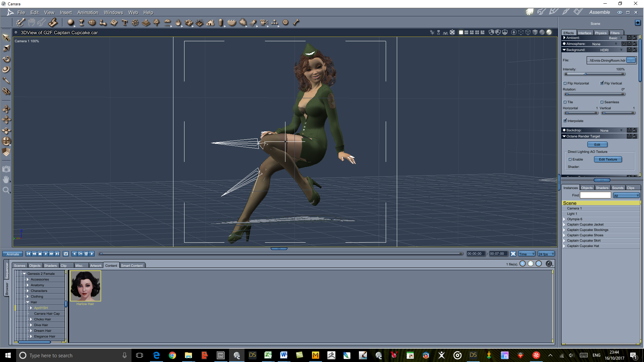The width and height of the screenshot is (644, 362).
Task: Pick the Zoom magnifier tool
Action: (6, 190)
